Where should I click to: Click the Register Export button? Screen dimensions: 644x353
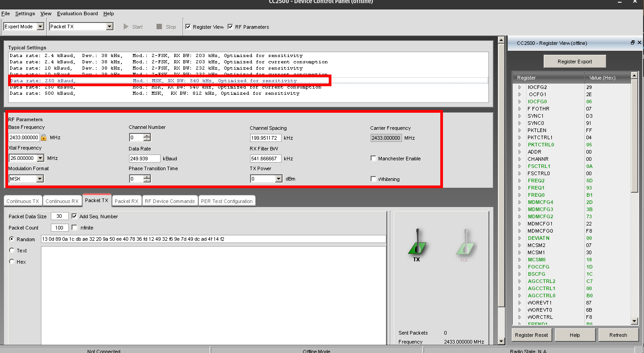coord(574,62)
